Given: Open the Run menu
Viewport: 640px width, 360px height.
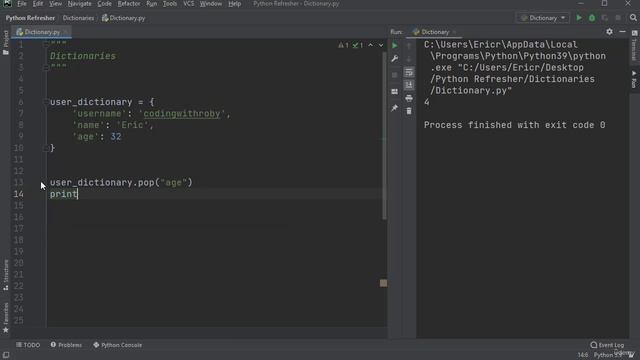Looking at the screenshot, I should (x=151, y=4).
